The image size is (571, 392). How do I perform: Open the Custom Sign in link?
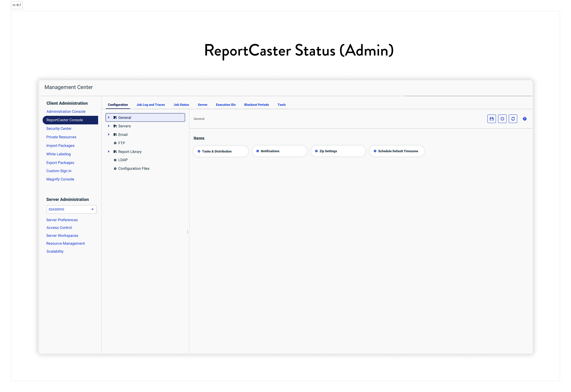point(59,171)
